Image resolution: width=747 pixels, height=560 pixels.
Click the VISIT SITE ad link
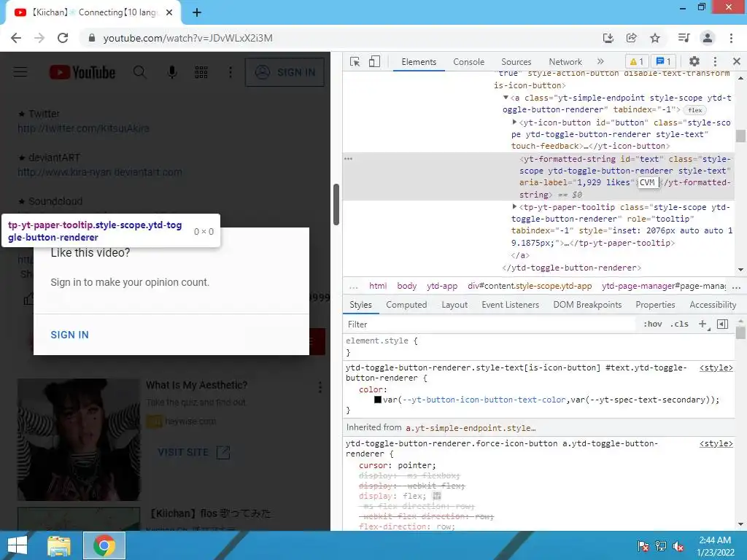click(x=194, y=452)
